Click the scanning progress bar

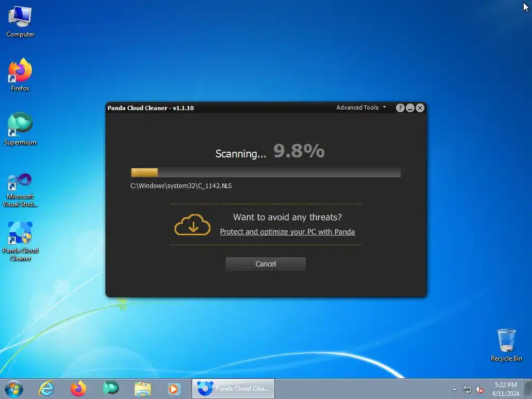tap(265, 172)
